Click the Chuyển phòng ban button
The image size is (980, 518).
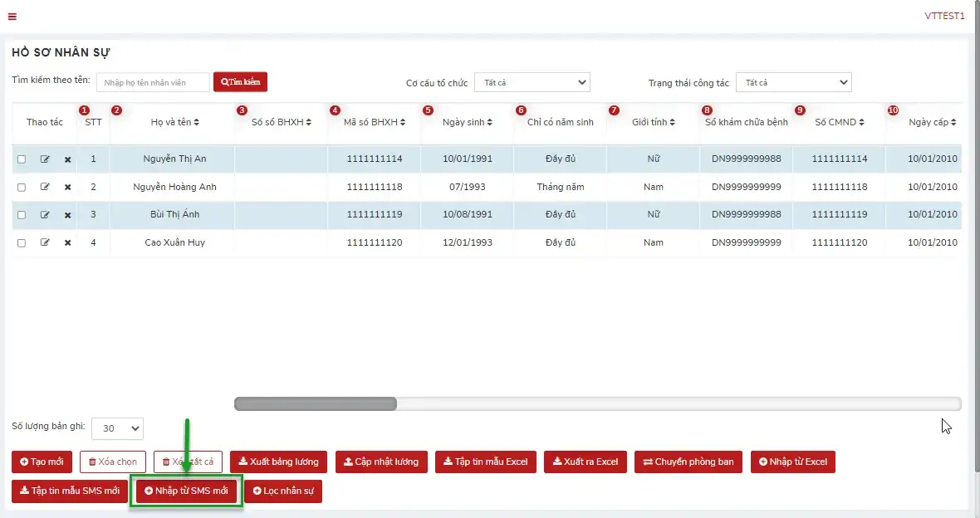pos(688,462)
